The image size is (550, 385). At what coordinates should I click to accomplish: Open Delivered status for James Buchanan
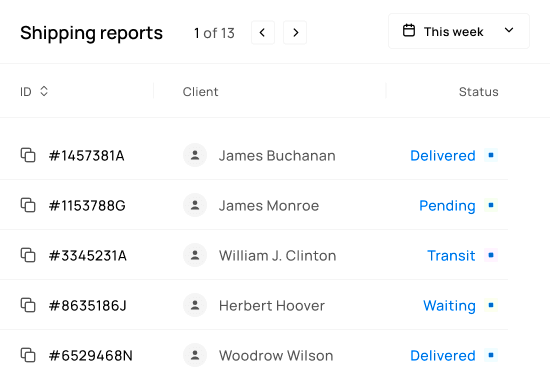(443, 156)
